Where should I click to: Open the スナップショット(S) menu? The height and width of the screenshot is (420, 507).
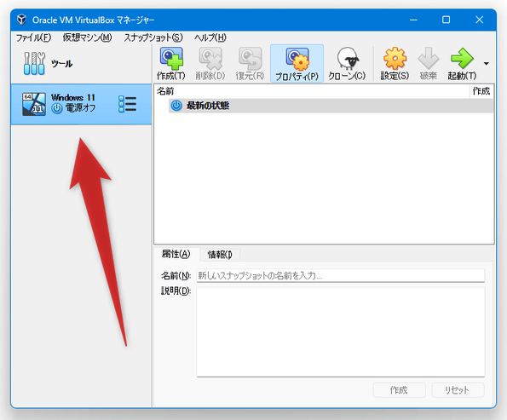[x=153, y=37]
